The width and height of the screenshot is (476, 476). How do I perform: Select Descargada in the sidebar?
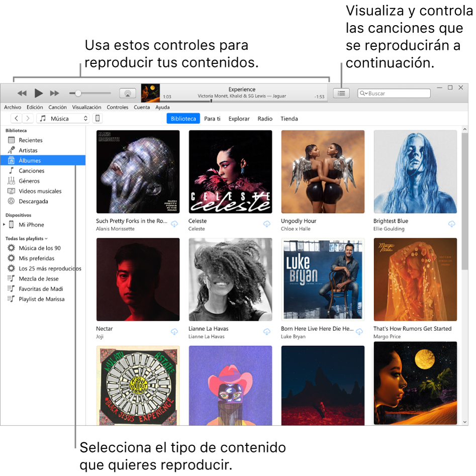(x=43, y=201)
